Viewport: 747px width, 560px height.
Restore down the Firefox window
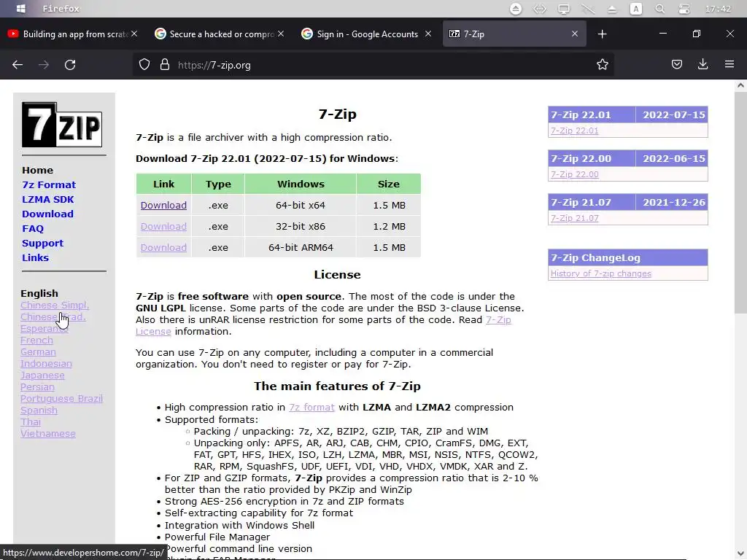tap(697, 34)
